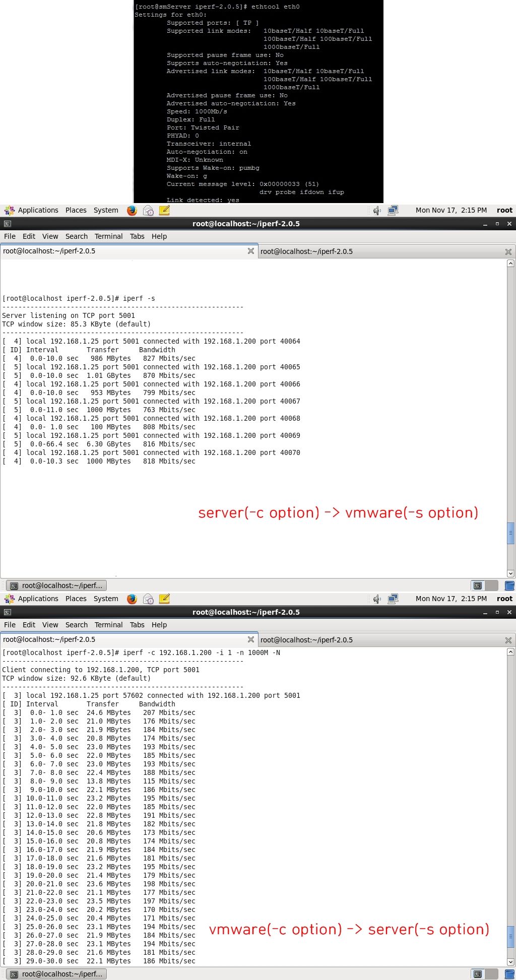516x980 pixels.
Task: Click the 'Server listening on TCP port 5001' line
Action: 69,316
